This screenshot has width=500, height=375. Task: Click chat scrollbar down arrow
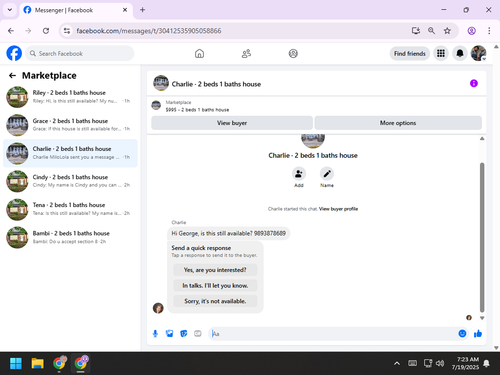(x=482, y=318)
